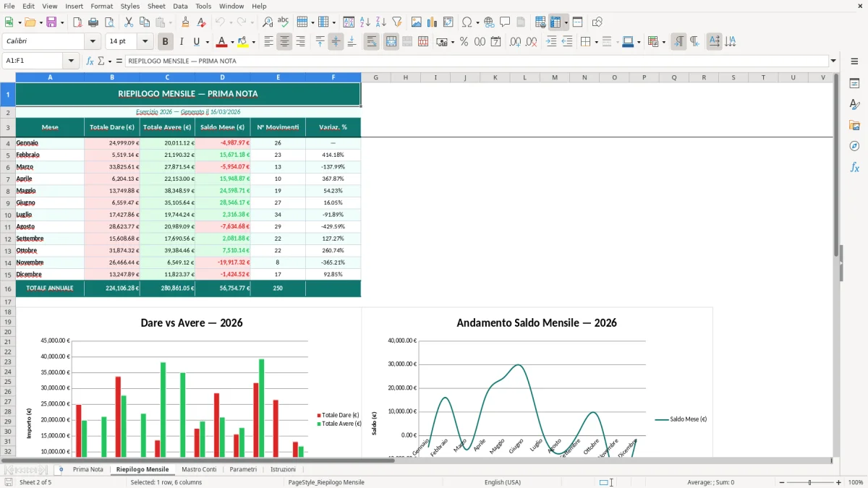
Task: Click the Insert Chart icon
Action: point(433,22)
